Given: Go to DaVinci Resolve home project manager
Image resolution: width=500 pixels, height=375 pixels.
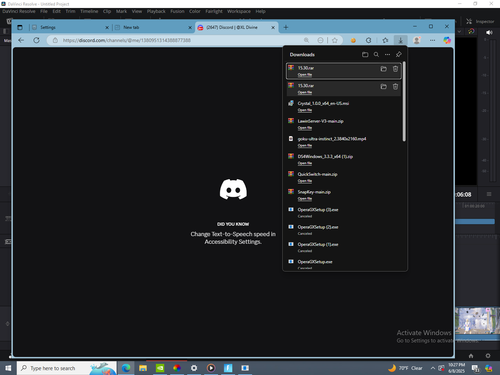Looking at the screenshot, I should [471, 356].
